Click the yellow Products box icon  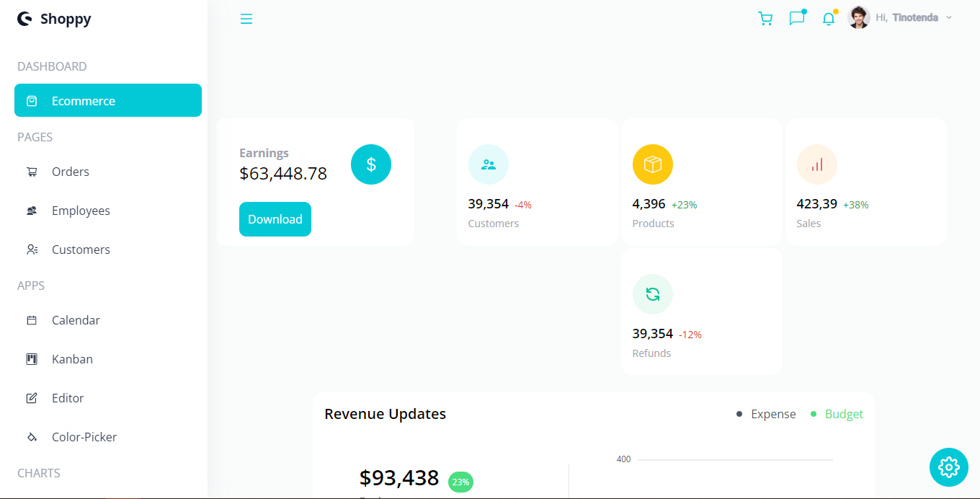point(652,164)
